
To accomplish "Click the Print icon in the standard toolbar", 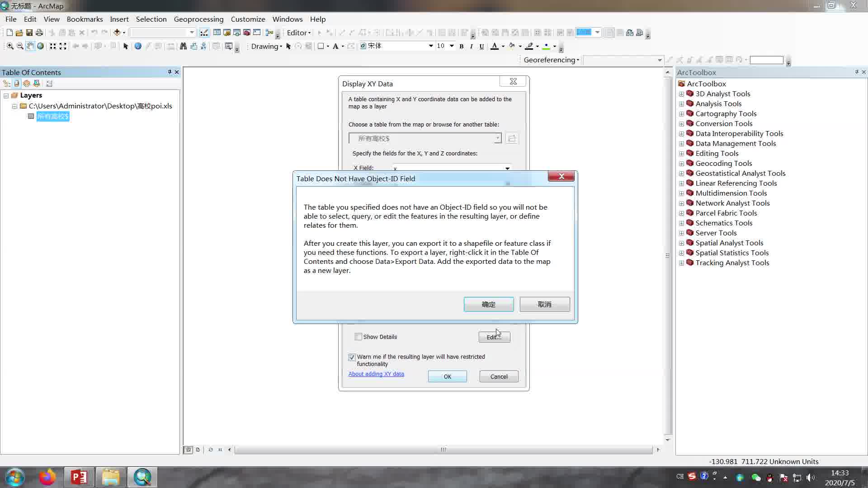I will pyautogui.click(x=39, y=33).
